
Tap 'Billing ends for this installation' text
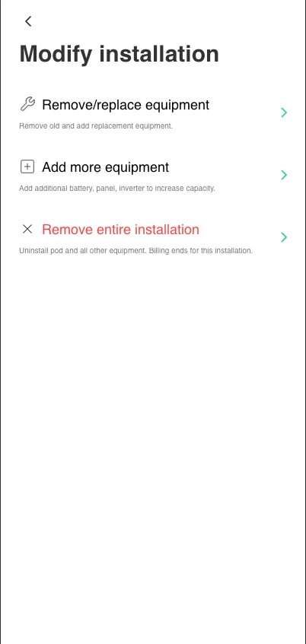click(201, 251)
